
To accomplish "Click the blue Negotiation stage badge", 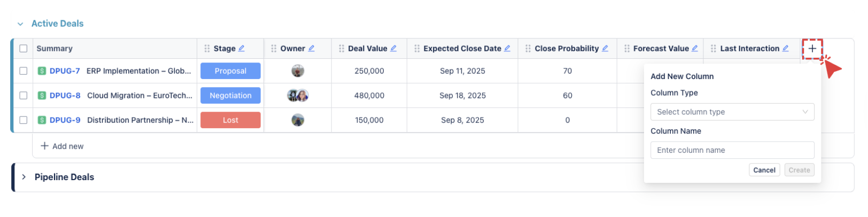I will pos(230,96).
